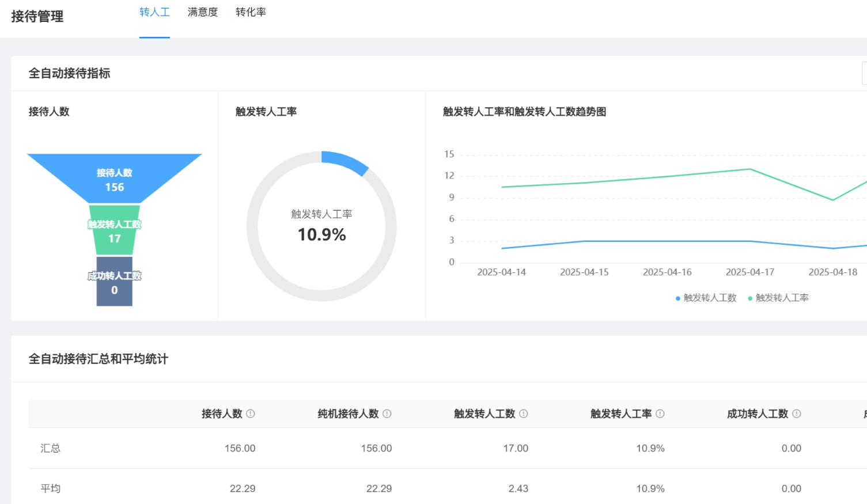
Task: Open the 转化率 tab
Action: click(x=251, y=12)
